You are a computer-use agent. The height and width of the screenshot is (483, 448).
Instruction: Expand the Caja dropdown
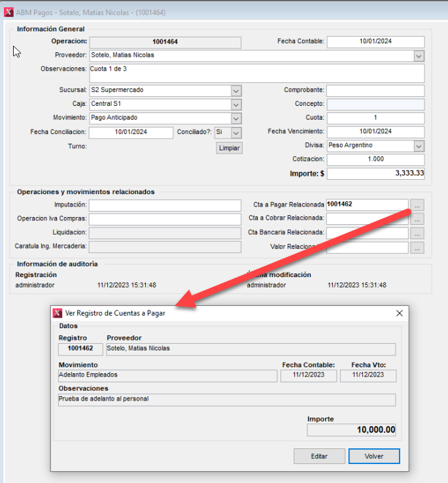(x=236, y=105)
